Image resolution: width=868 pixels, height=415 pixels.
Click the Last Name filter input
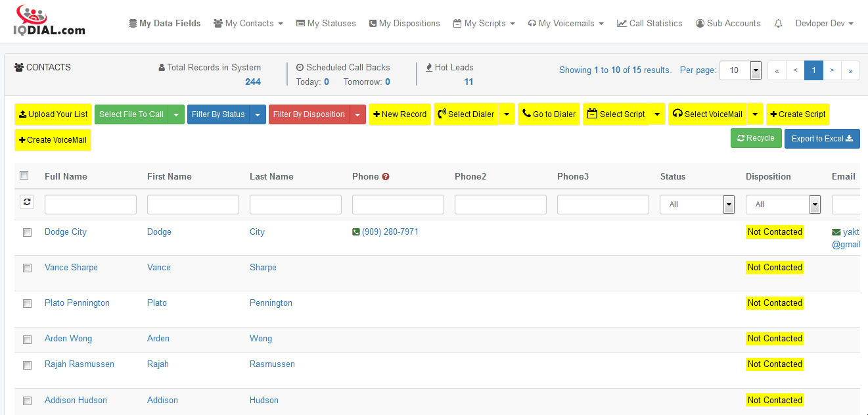click(296, 205)
